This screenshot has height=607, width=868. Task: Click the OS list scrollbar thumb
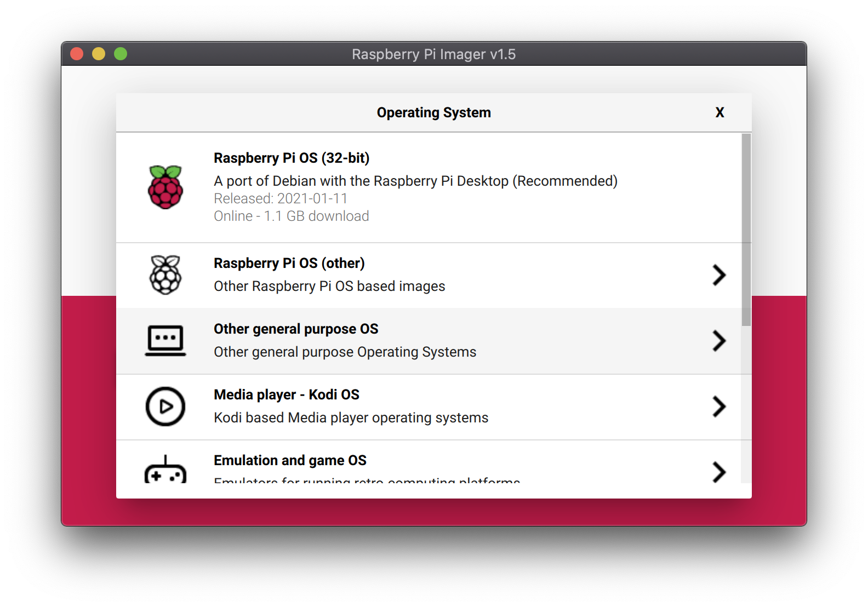[746, 230]
